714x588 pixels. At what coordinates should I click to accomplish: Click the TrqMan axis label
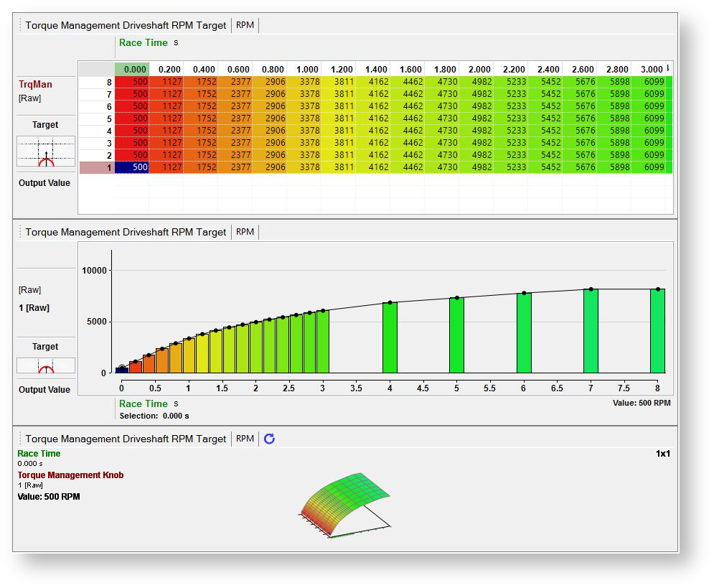click(35, 84)
